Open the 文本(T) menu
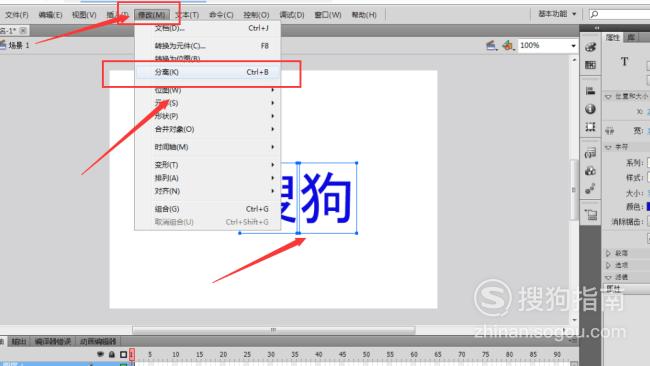The height and width of the screenshot is (366, 650). coord(187,15)
